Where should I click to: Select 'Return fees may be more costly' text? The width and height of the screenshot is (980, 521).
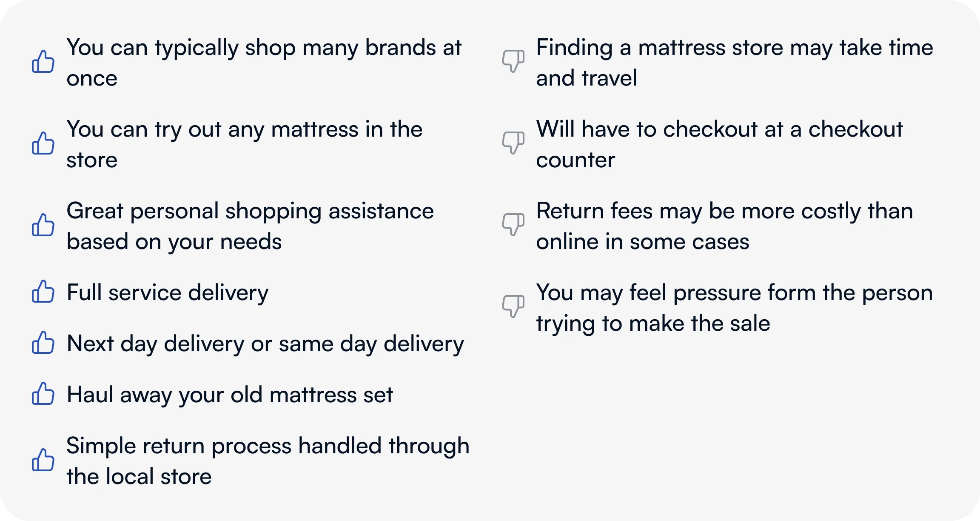724,211
